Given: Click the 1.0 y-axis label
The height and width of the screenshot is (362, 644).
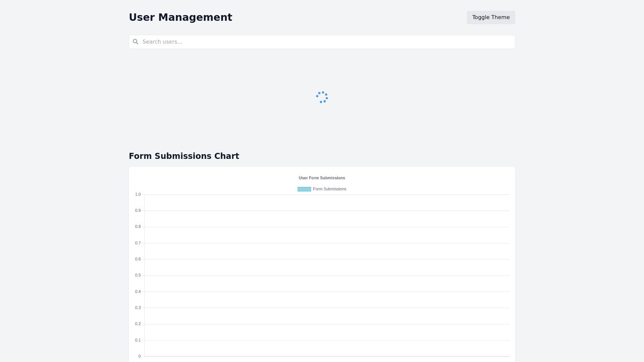Looking at the screenshot, I should (x=138, y=194).
